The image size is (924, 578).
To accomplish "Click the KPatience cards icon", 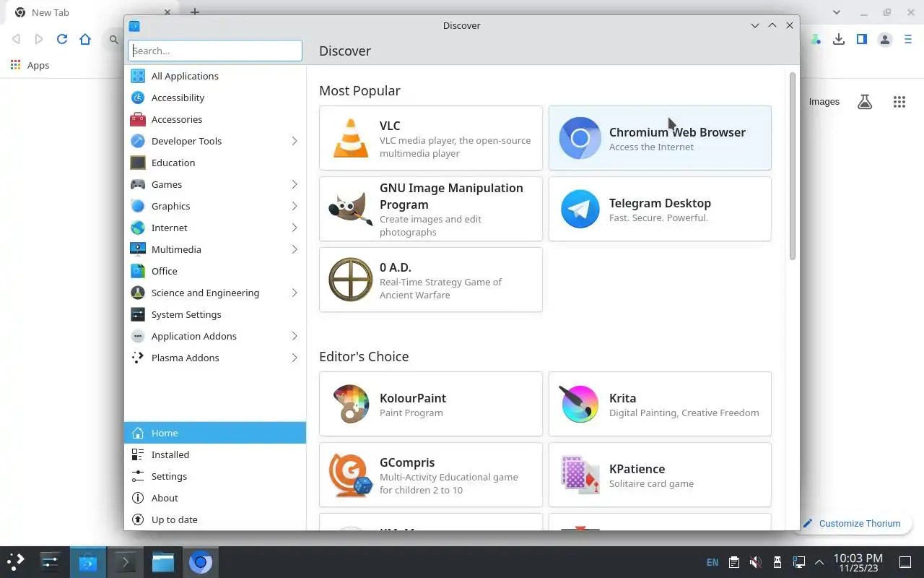I will (x=580, y=475).
